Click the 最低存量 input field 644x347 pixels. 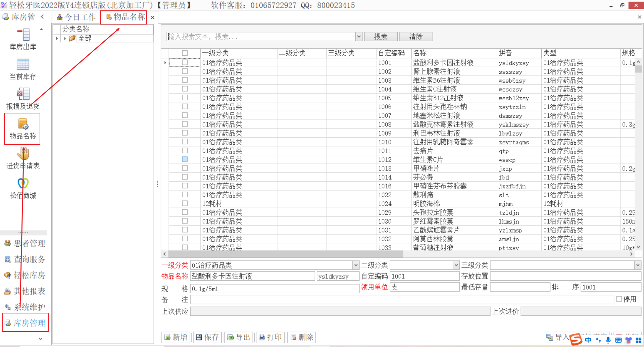click(520, 287)
